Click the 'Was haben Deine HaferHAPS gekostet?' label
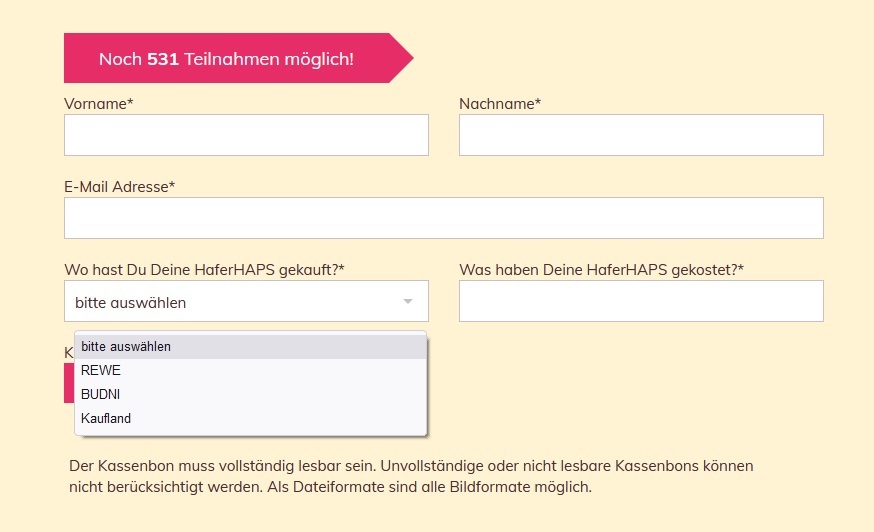This screenshot has height=532, width=874. (x=601, y=270)
